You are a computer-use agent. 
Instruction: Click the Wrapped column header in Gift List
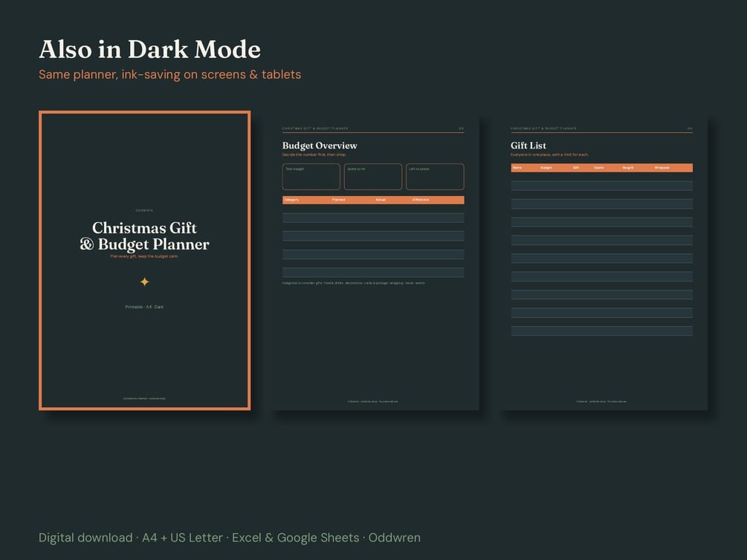pos(662,168)
